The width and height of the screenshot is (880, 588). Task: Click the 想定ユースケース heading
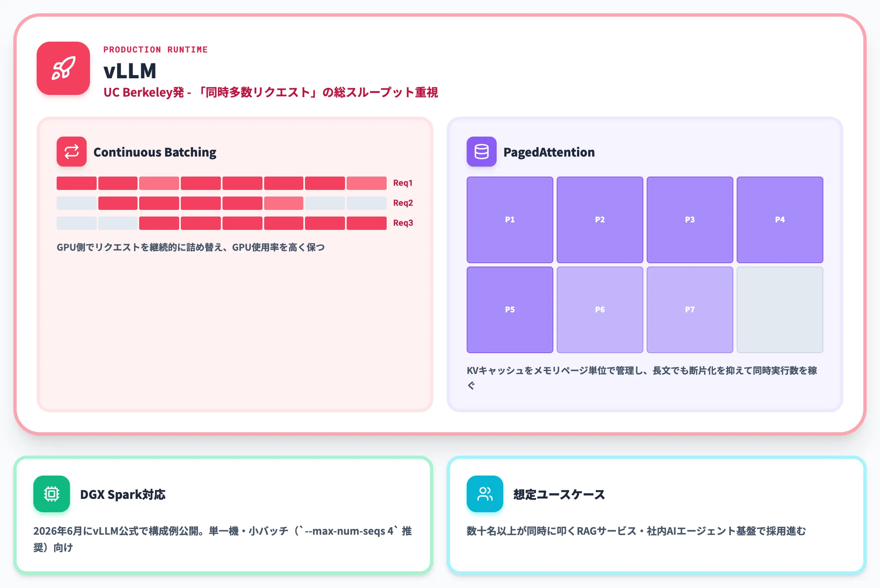tap(559, 494)
